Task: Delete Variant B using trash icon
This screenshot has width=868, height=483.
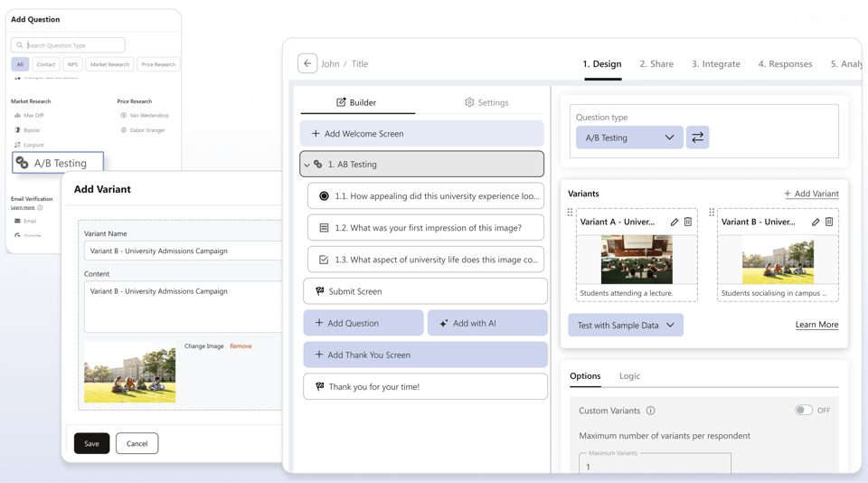Action: pyautogui.click(x=829, y=222)
